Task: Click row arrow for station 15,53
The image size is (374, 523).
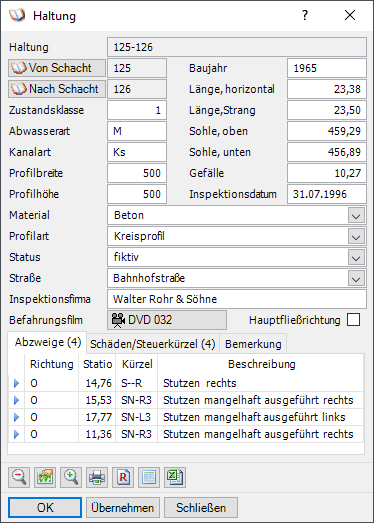Action: click(16, 400)
